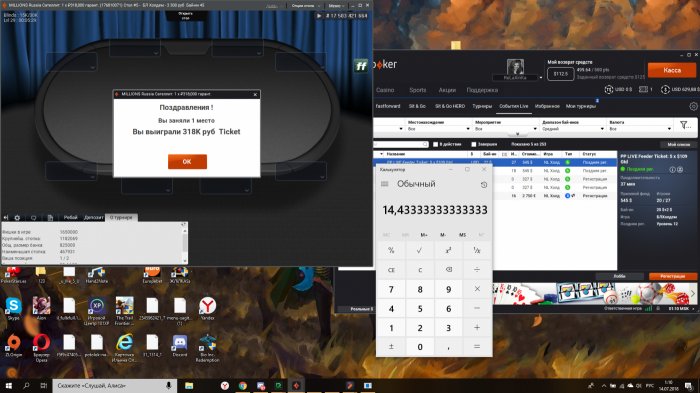
Task: Switch to the Турниры tab
Action: point(482,106)
